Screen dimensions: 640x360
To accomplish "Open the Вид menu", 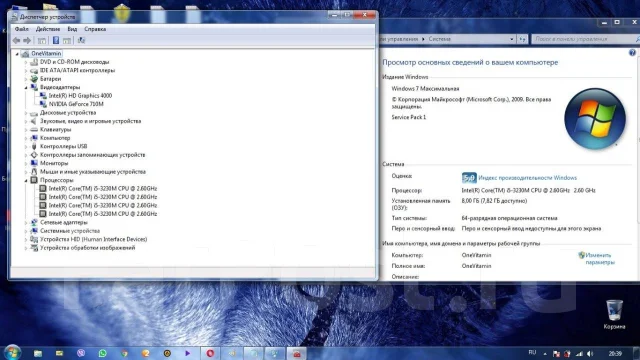I will [x=72, y=29].
